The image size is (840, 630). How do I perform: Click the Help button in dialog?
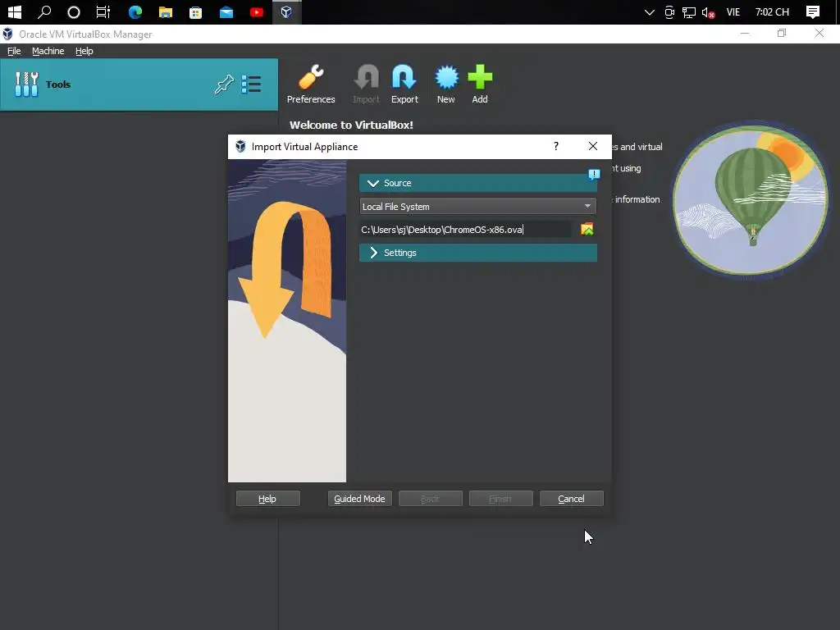point(267,499)
